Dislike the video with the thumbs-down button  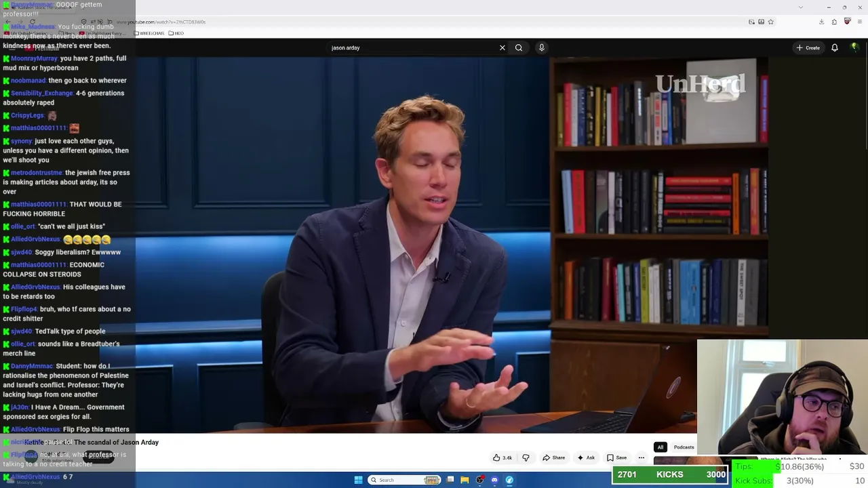pyautogui.click(x=526, y=457)
